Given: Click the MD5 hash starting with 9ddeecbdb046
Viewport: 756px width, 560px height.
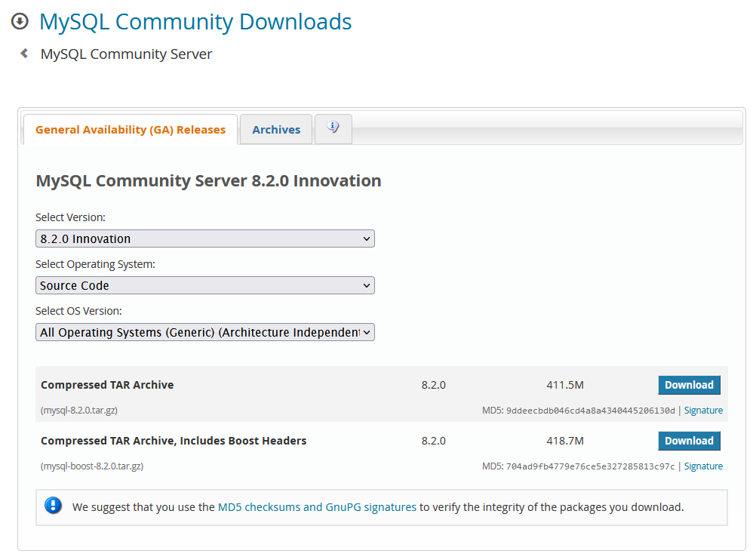Looking at the screenshot, I should [591, 411].
